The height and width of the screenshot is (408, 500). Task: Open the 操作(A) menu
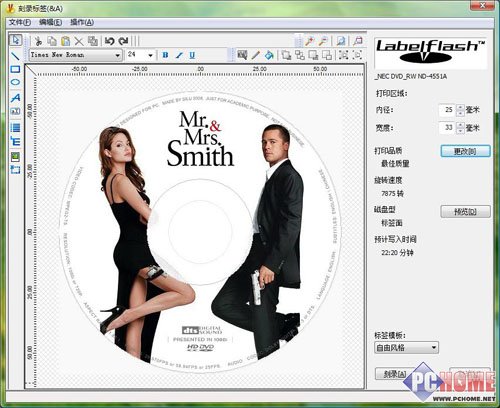(82, 22)
